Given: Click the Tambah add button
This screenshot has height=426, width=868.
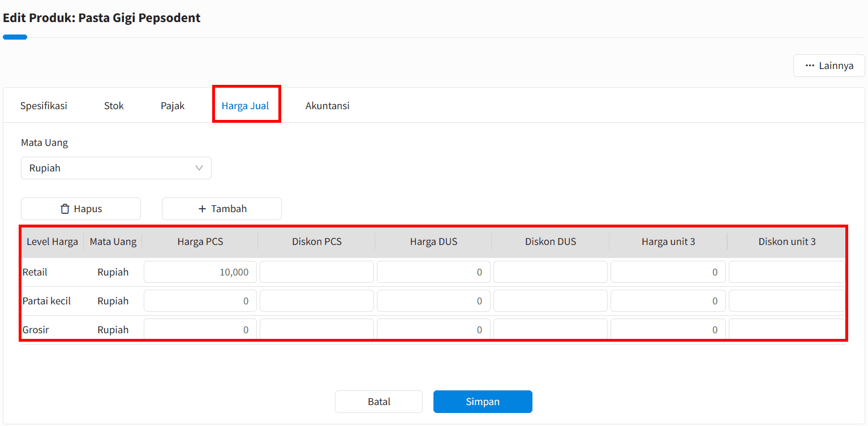Looking at the screenshot, I should [222, 209].
